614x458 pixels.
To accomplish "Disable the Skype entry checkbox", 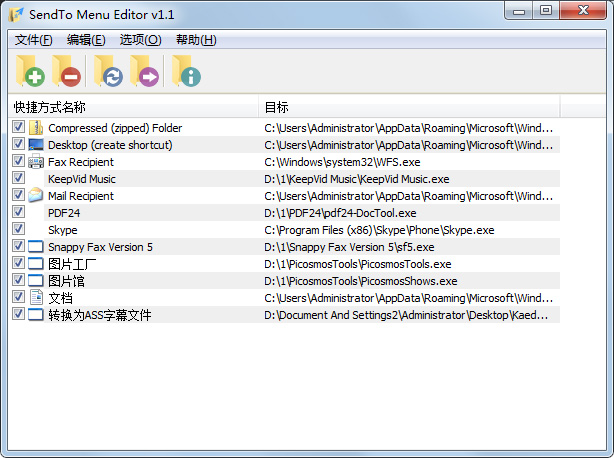I will tap(18, 229).
